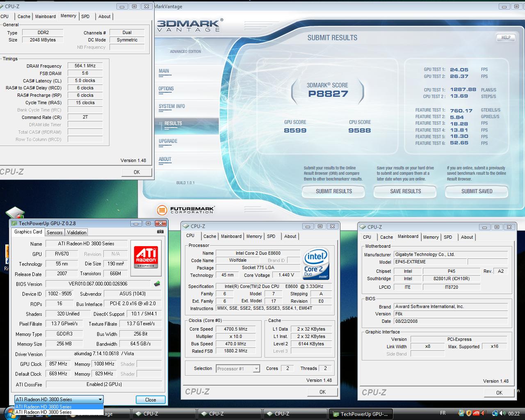Open CPU tab in the CPU-Z Gigabyte mainboard window
The height and width of the screenshot is (420, 525).
click(x=367, y=237)
